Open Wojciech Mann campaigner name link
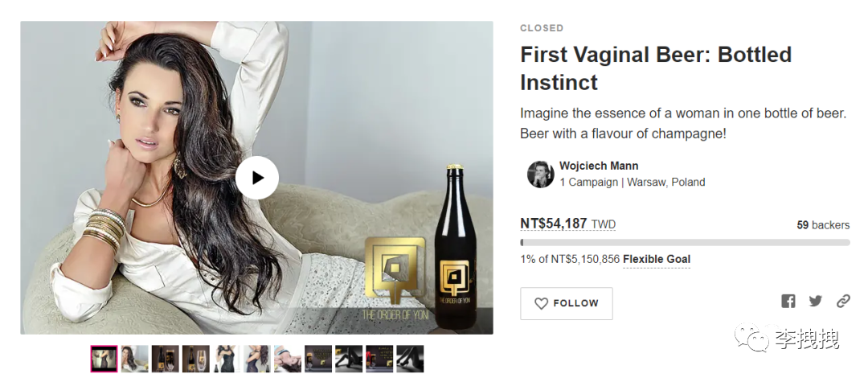868x378 pixels. 599,166
